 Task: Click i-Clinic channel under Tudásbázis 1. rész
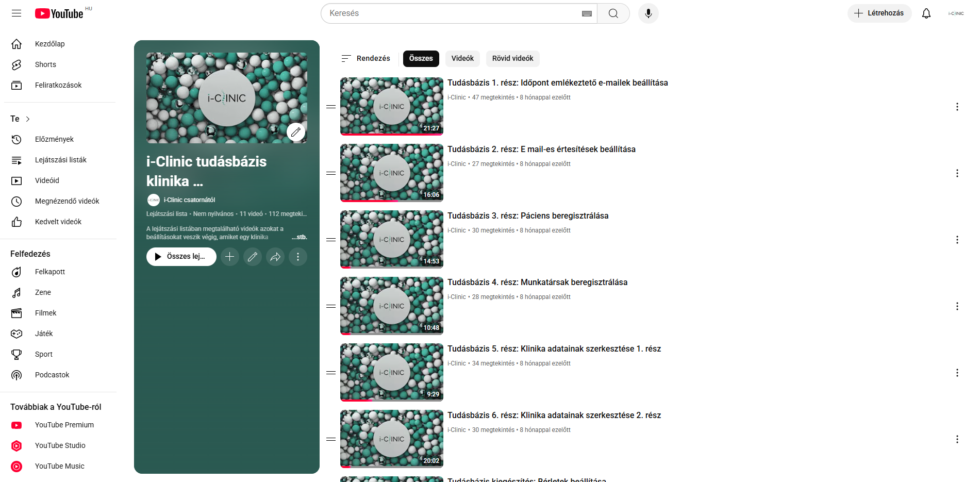457,97
